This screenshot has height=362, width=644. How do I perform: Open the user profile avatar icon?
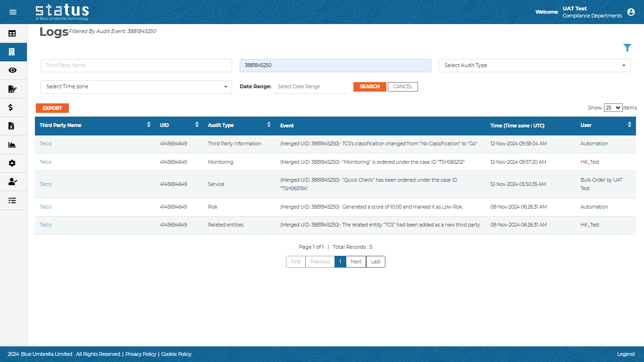pos(631,12)
